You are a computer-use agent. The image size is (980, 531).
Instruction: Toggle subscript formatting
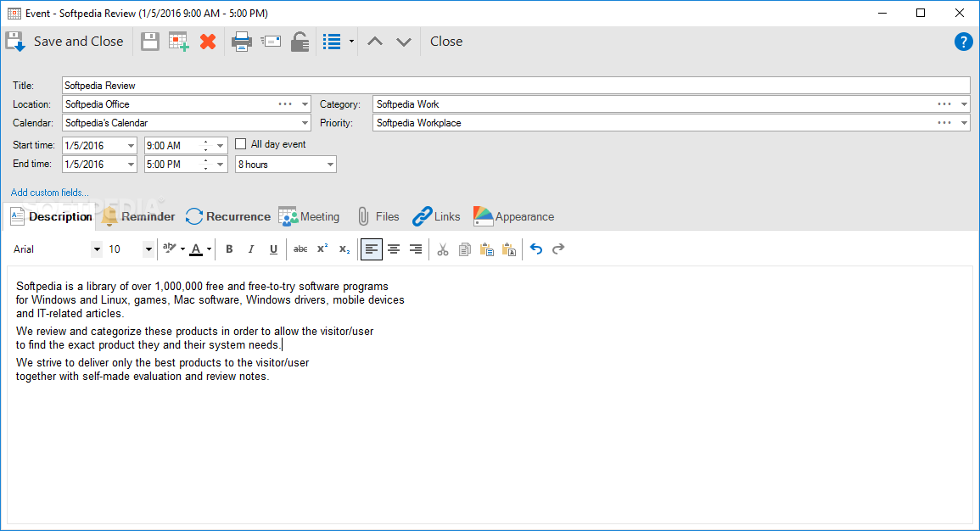pos(344,249)
